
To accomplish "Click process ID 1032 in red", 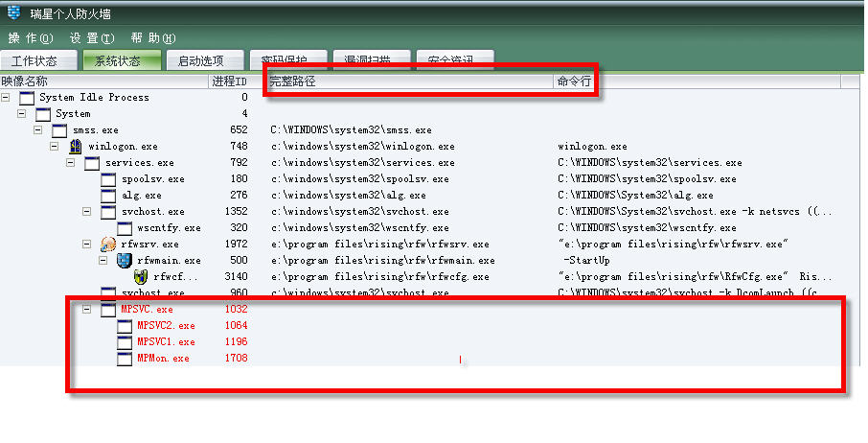I will 236,309.
